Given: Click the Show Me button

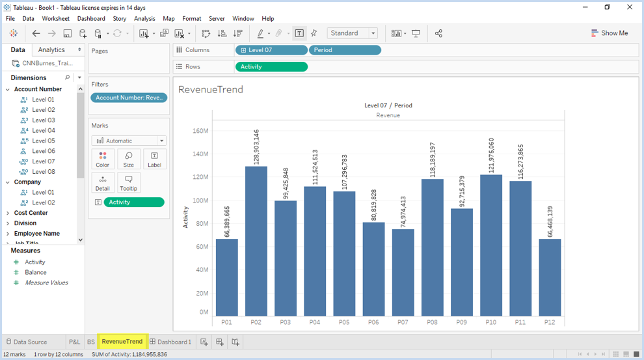Looking at the screenshot, I should pos(610,33).
